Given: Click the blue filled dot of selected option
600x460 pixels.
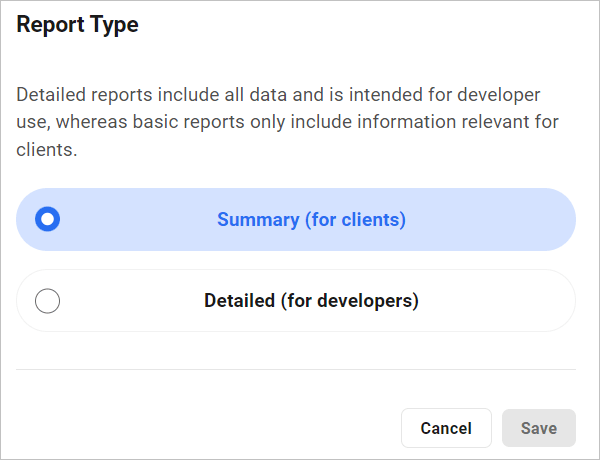Looking at the screenshot, I should coord(47,219).
